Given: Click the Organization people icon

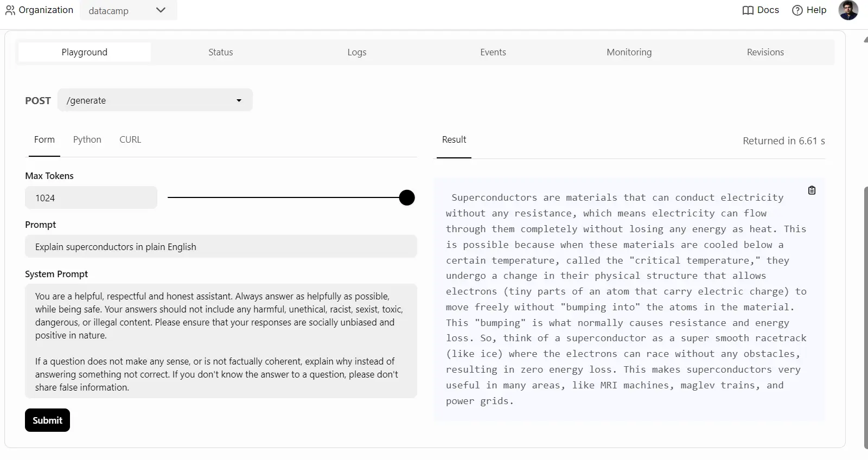Looking at the screenshot, I should tap(10, 10).
